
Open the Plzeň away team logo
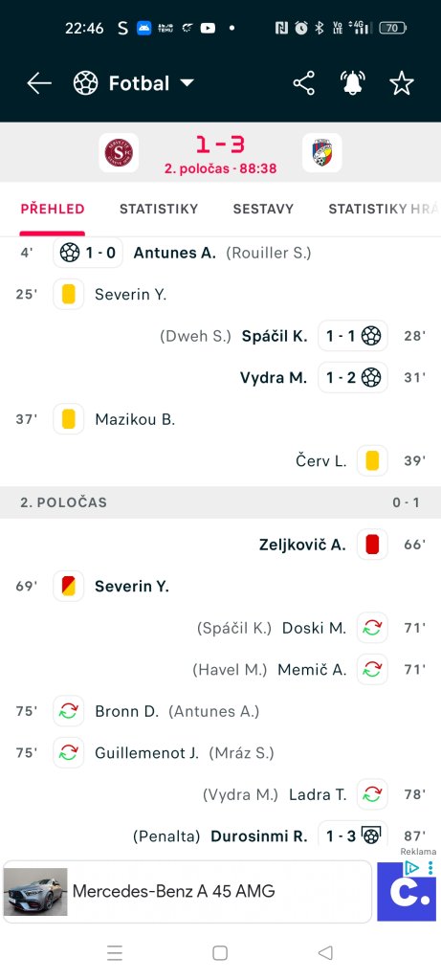322,152
